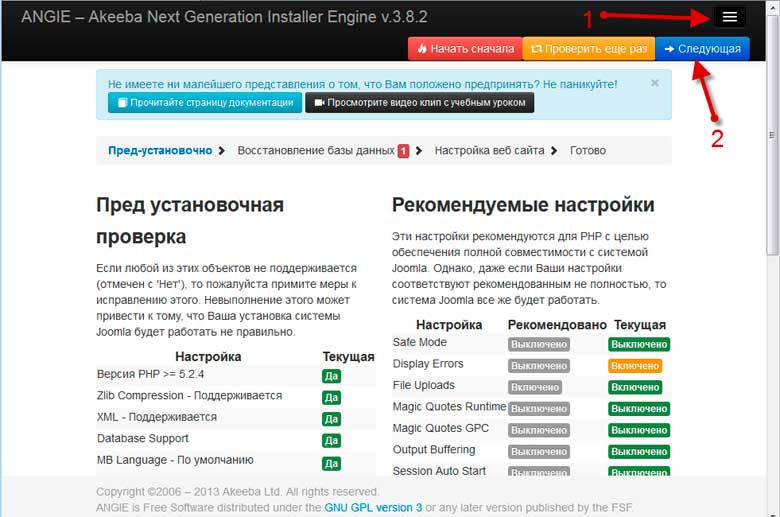Open 'Просмотрите видео клип с учебным уроком'
The height and width of the screenshot is (517, 780).
coord(419,103)
